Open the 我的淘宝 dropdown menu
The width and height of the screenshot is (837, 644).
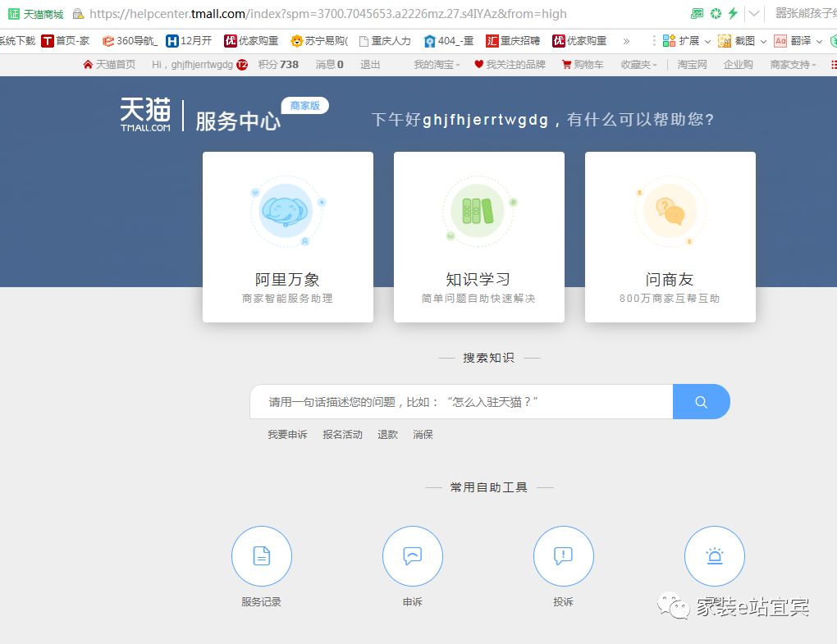[437, 65]
